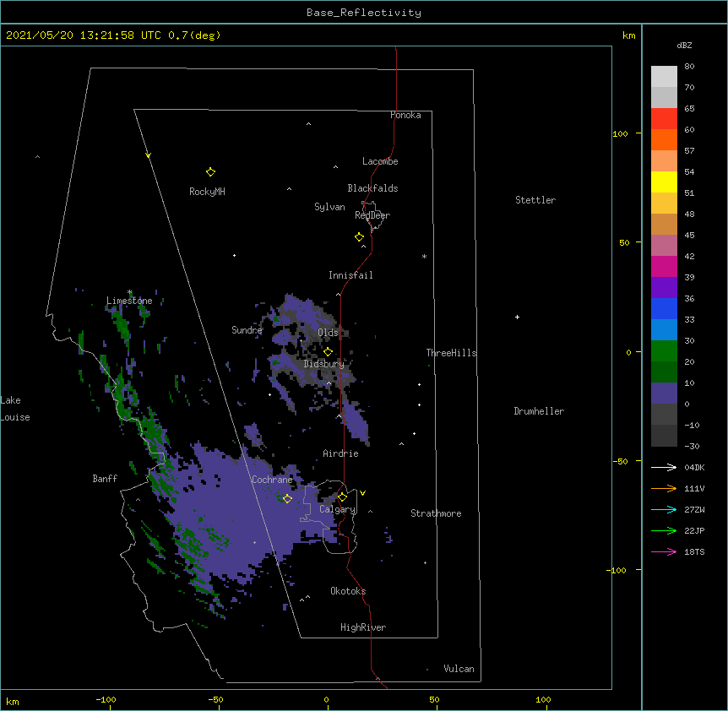The height and width of the screenshot is (711, 728).
Task: Click the green 22JP arrow in legend
Action: (664, 530)
